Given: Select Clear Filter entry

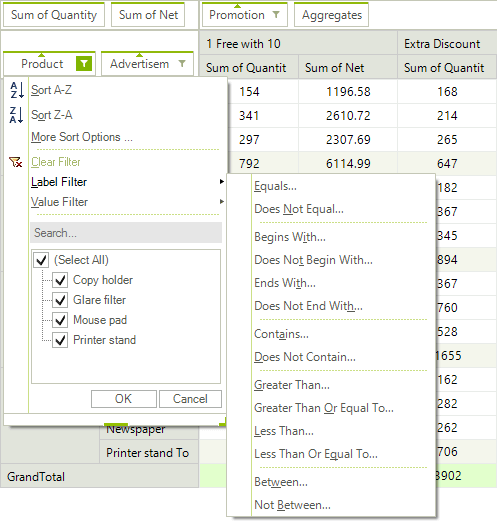Looking at the screenshot, I should pyautogui.click(x=56, y=162).
